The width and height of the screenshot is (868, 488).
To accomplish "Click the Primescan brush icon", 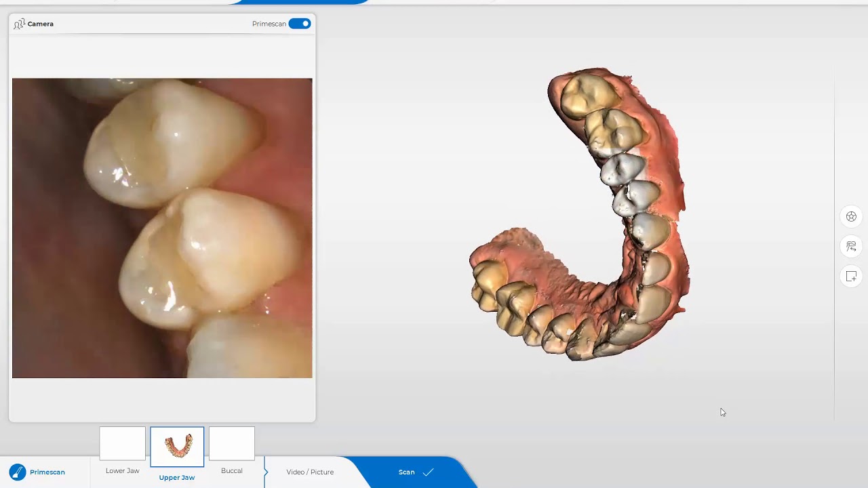I will [18, 472].
